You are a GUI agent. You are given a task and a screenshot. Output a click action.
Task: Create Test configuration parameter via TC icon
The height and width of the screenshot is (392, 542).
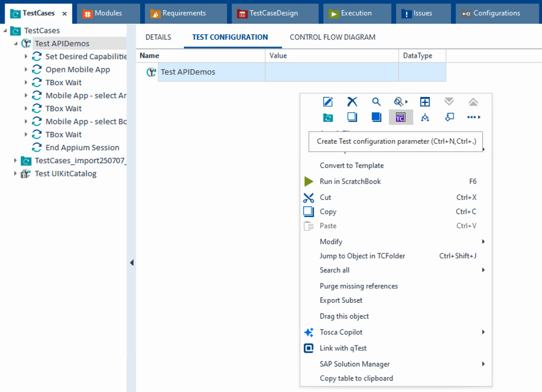click(x=401, y=118)
